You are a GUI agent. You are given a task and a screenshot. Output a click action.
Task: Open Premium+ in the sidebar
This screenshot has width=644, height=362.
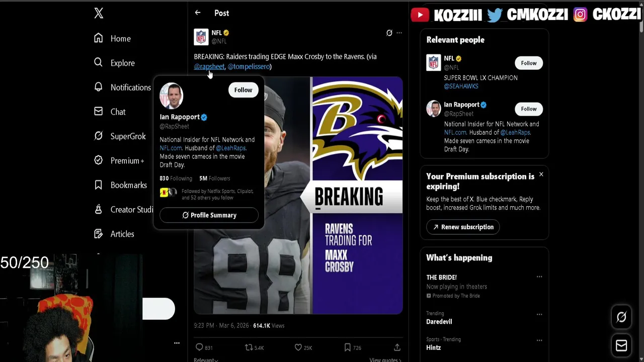[119, 161]
